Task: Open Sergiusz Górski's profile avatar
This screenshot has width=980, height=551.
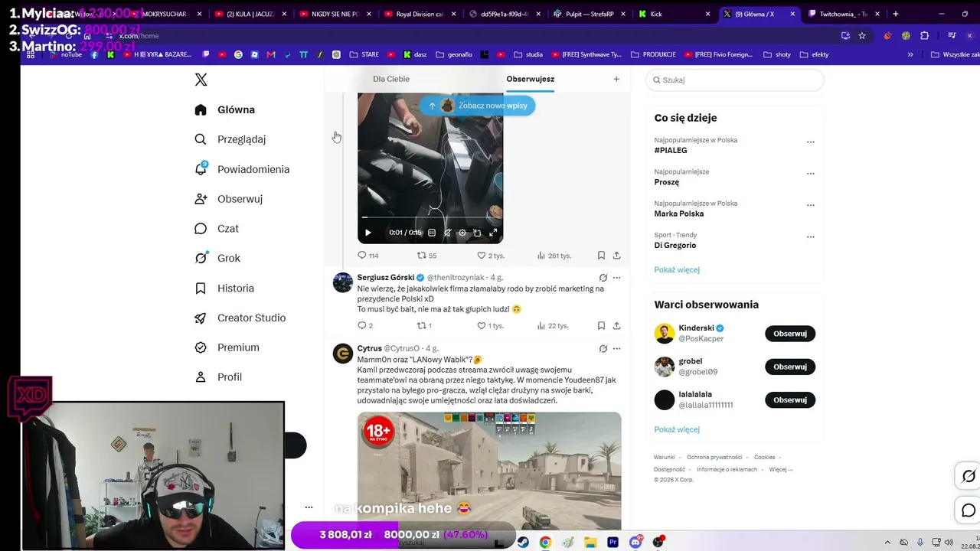Action: 343,282
